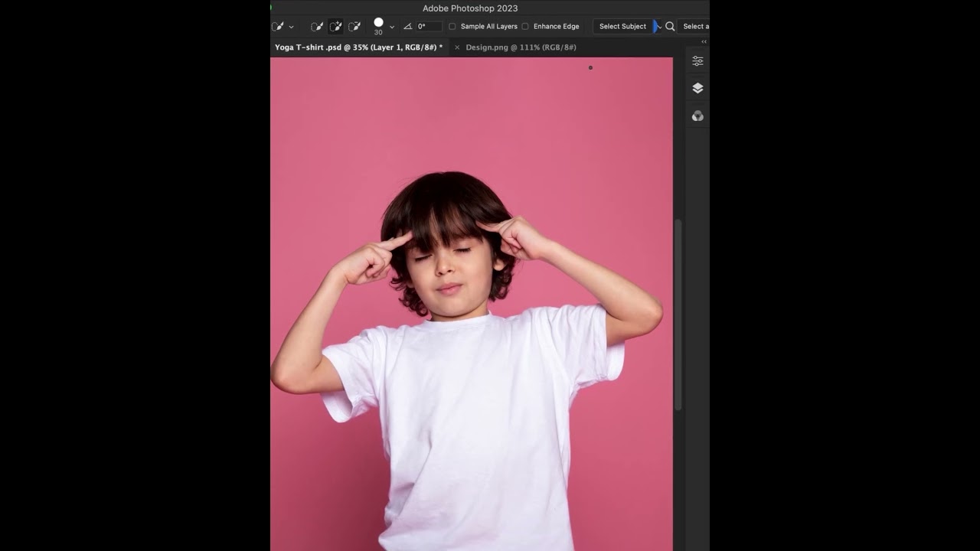Screen dimensions: 980x551
Task: Click the magnifier search icon
Action: 670,26
